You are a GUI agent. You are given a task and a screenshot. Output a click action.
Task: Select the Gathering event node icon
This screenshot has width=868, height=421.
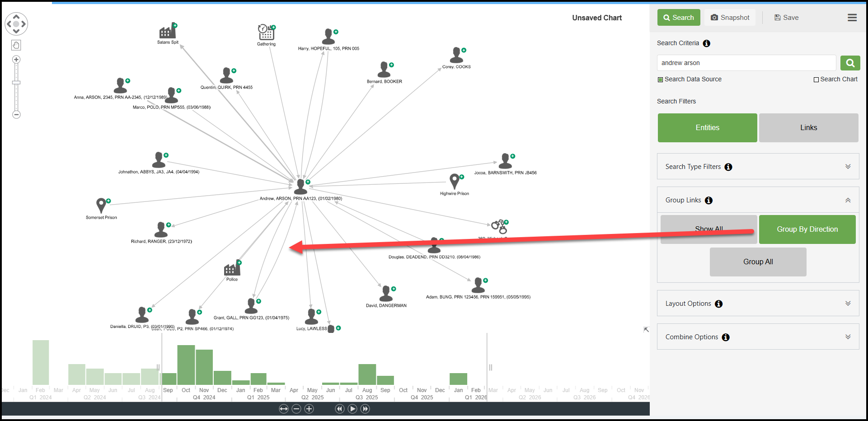click(266, 33)
